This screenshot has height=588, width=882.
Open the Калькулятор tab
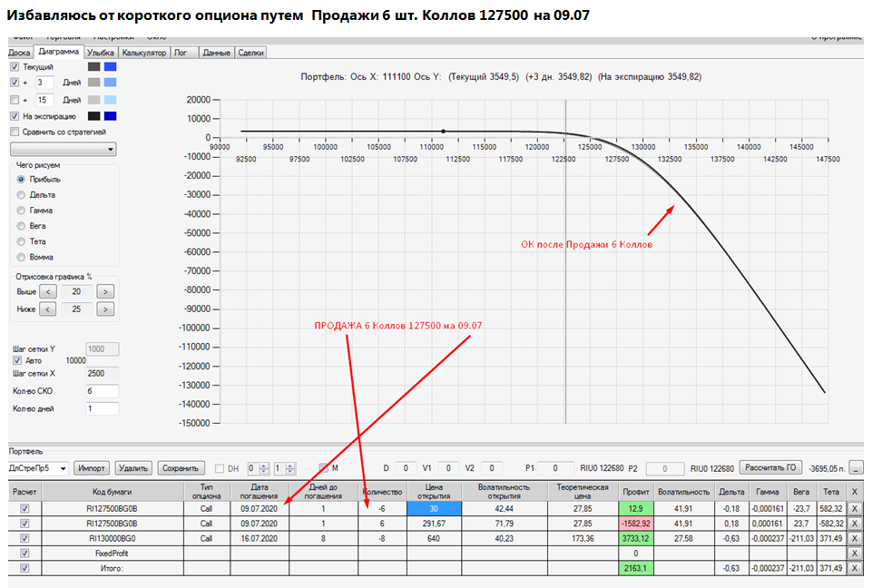click(144, 53)
